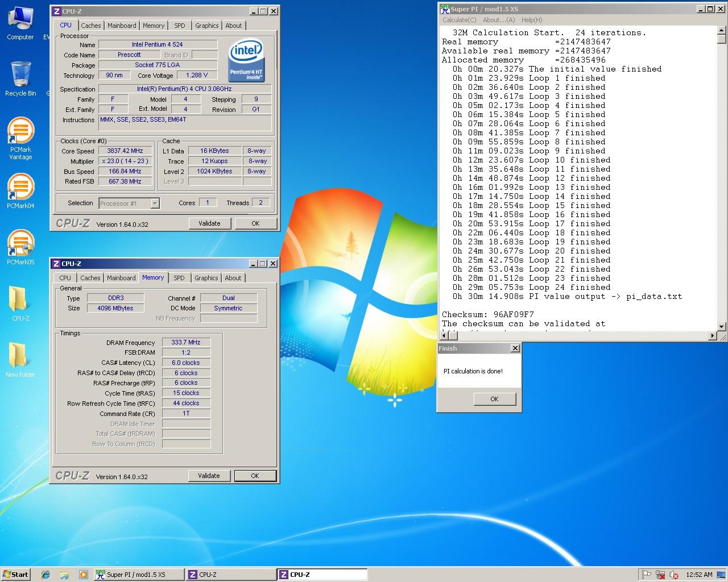Select SPD tab in lower CPU-Z window

179,278
